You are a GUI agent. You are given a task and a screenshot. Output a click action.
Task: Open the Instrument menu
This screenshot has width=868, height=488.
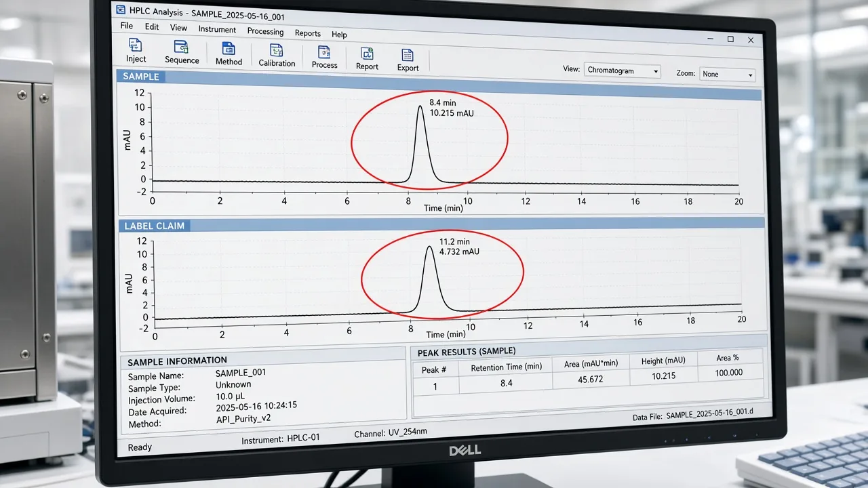pos(217,30)
